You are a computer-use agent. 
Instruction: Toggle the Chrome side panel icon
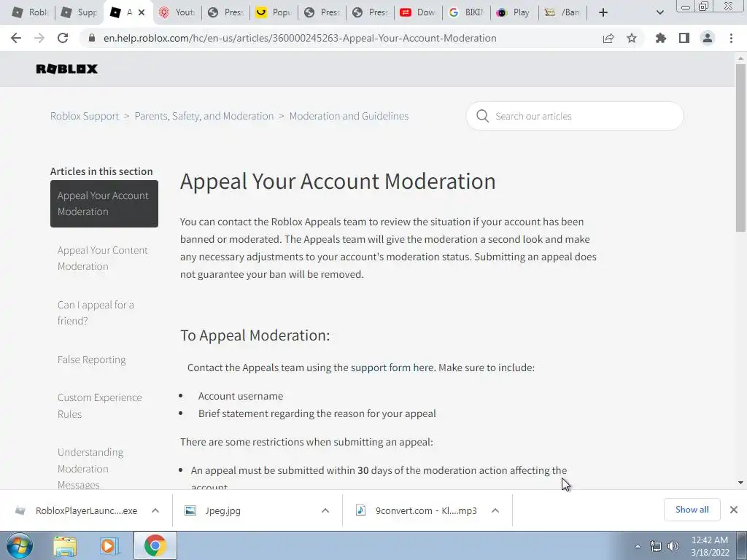coord(684,38)
